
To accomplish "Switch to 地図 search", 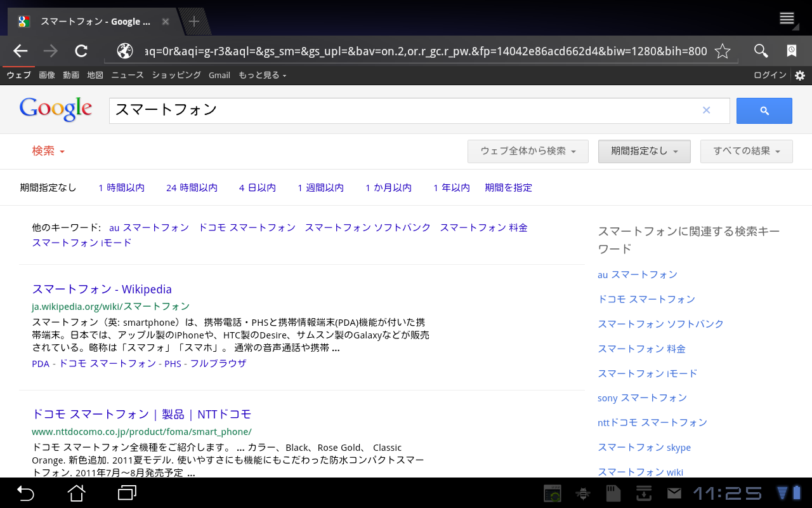I will [x=95, y=75].
